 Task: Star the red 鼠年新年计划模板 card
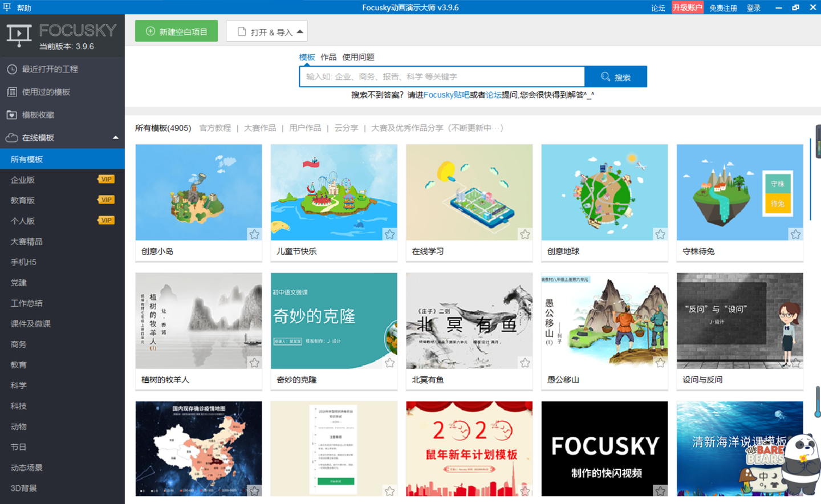(525, 491)
